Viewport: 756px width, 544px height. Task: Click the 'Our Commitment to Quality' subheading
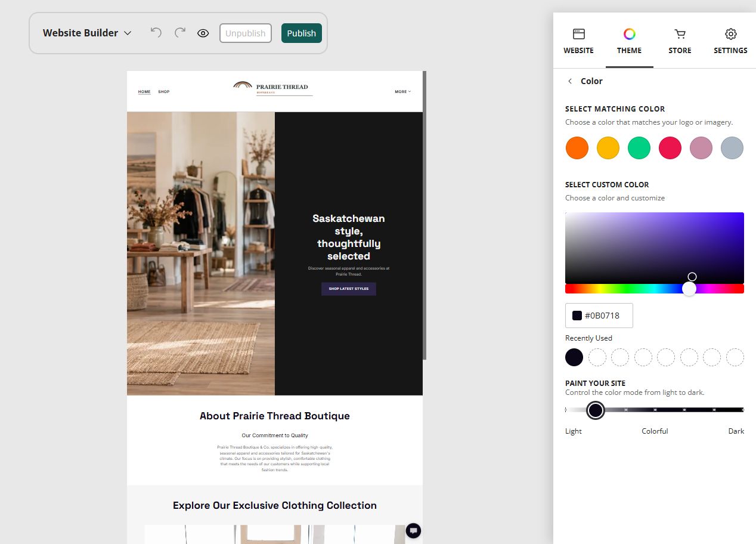click(275, 435)
